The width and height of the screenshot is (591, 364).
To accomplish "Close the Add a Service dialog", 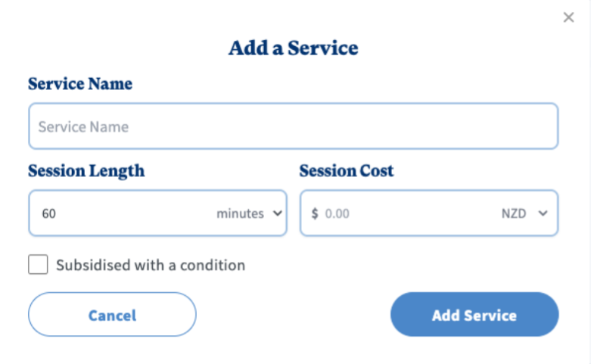I will pyautogui.click(x=568, y=17).
